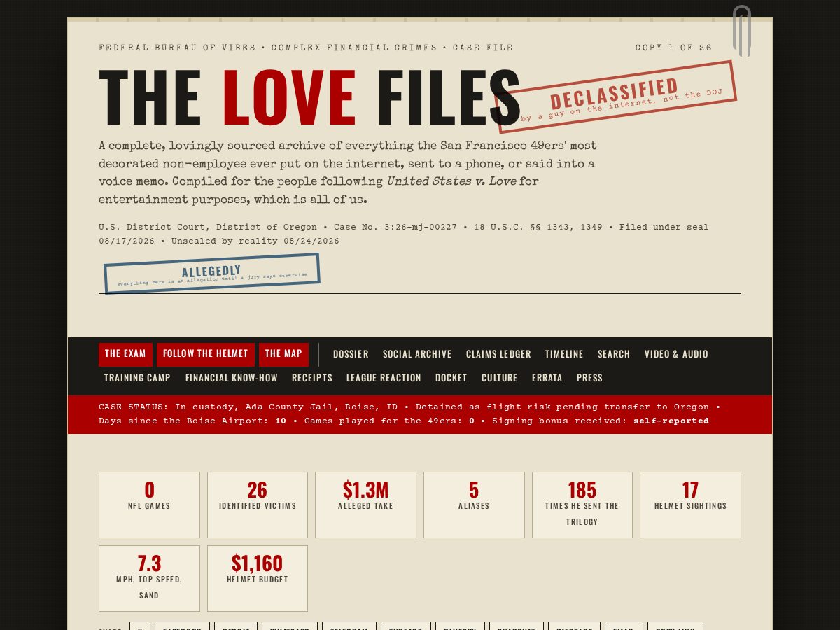Click the CASE STATUS red banner text

coord(409,414)
